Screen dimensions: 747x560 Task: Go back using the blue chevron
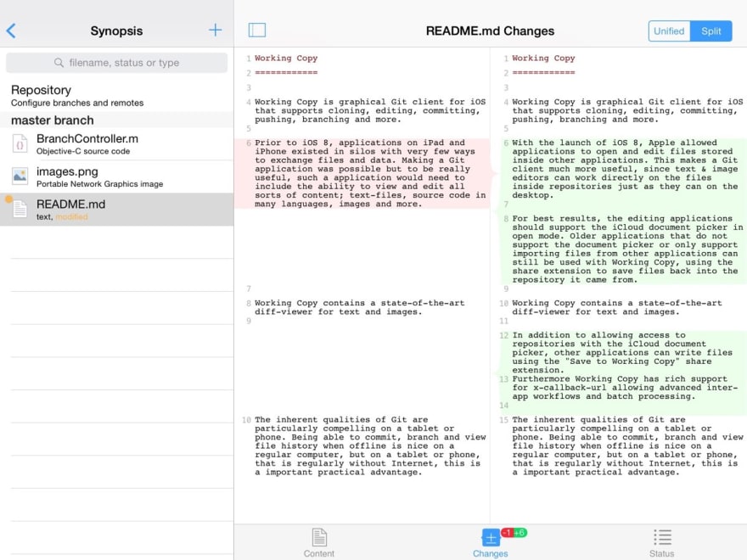pos(11,31)
